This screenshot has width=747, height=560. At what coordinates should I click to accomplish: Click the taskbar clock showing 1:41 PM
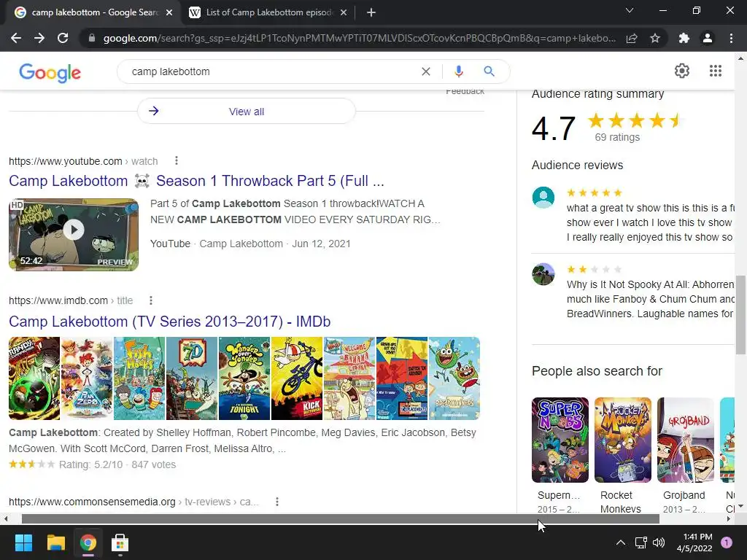coord(694,542)
